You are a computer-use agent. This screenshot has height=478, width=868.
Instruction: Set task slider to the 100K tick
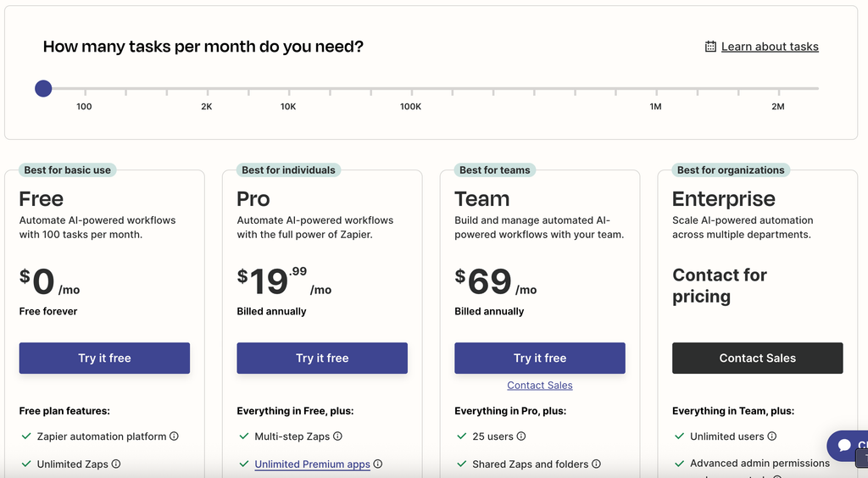[411, 88]
